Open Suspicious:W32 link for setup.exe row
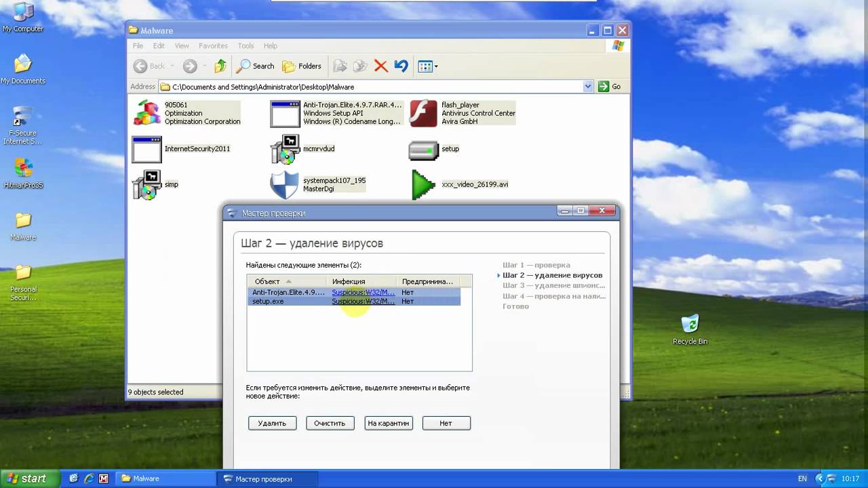 tap(363, 301)
